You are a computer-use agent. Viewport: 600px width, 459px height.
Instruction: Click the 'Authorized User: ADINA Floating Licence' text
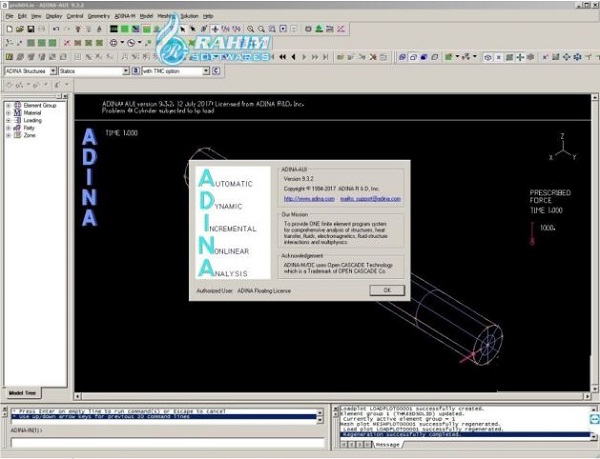click(x=244, y=291)
